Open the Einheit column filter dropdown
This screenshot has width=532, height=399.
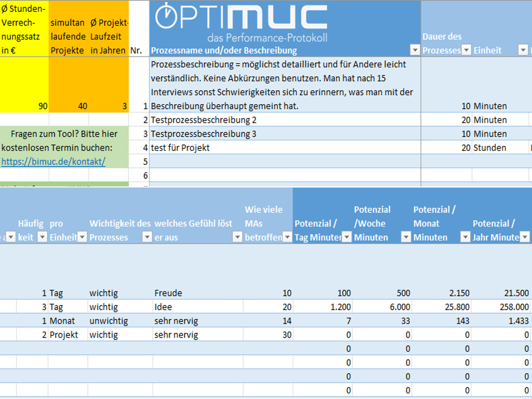[x=523, y=50]
